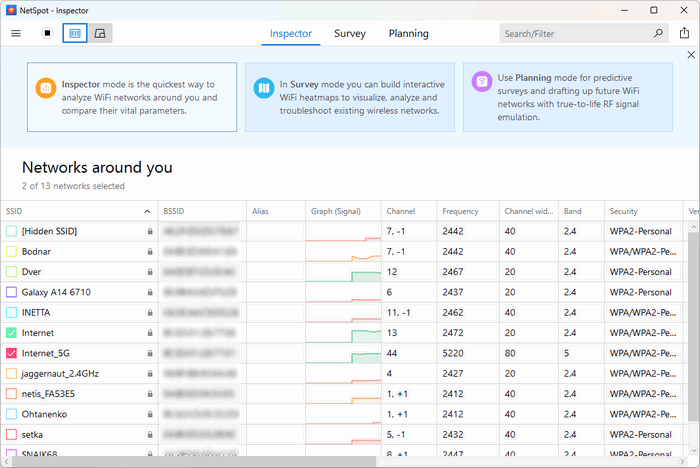Click the purple Planning mode icon
The height and width of the screenshot is (468, 700).
(x=482, y=82)
